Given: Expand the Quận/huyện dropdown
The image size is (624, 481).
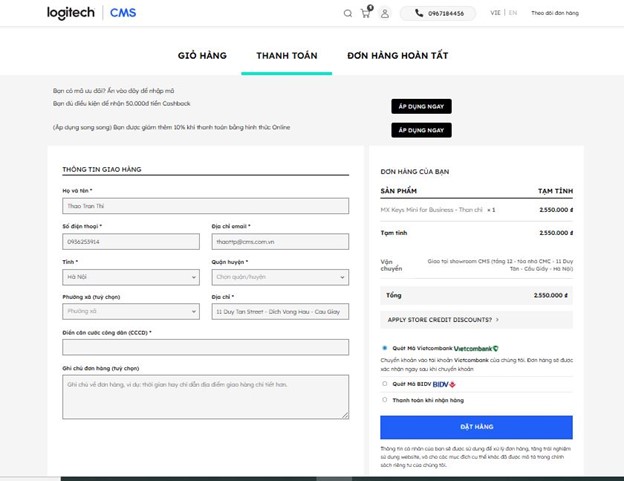Looking at the screenshot, I should [280, 277].
